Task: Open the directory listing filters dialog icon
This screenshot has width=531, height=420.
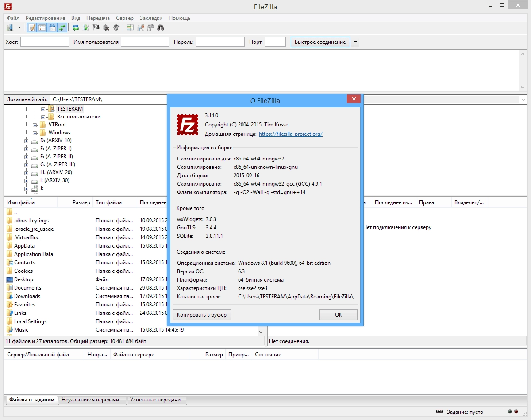Action: coord(130,27)
